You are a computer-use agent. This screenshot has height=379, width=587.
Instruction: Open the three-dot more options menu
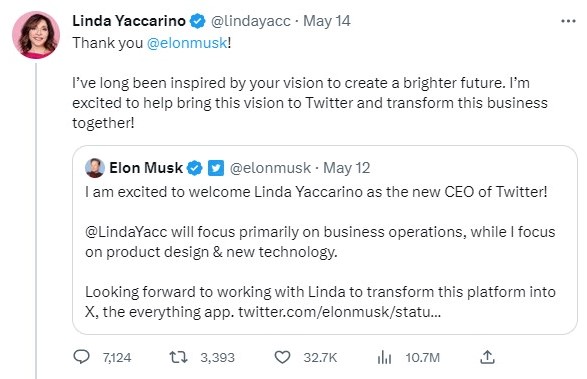[x=568, y=21]
